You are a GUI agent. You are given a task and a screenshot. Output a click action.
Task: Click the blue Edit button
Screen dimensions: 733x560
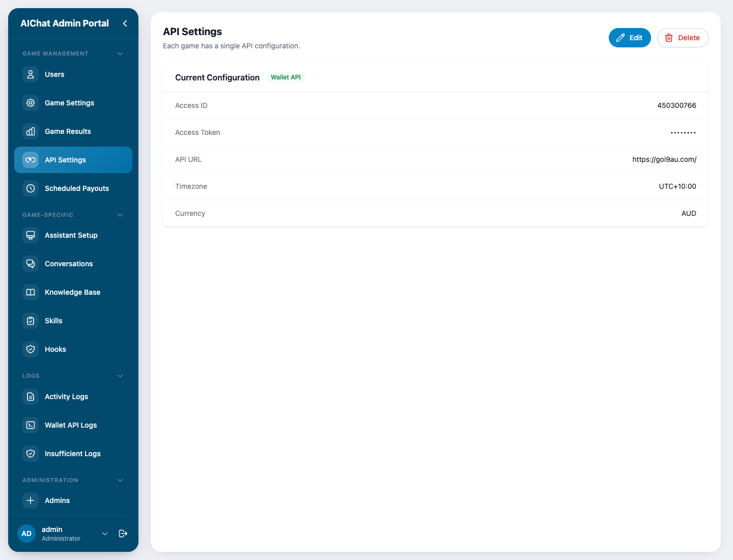(630, 38)
